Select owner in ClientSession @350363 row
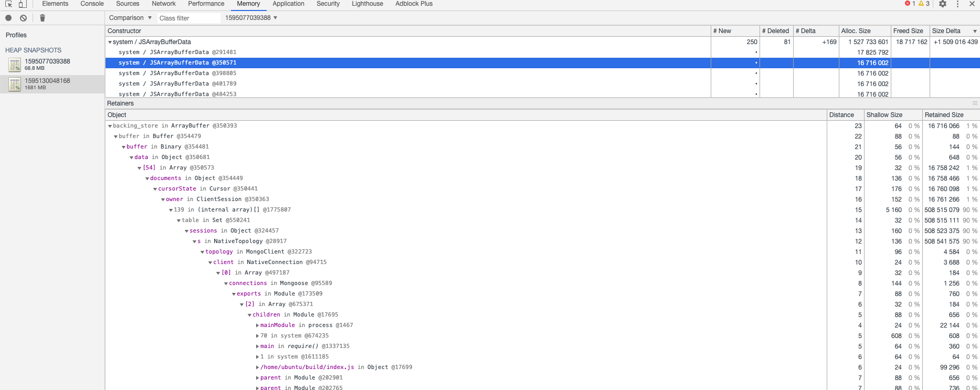Viewport: 980px width, 390px height. coord(542,199)
